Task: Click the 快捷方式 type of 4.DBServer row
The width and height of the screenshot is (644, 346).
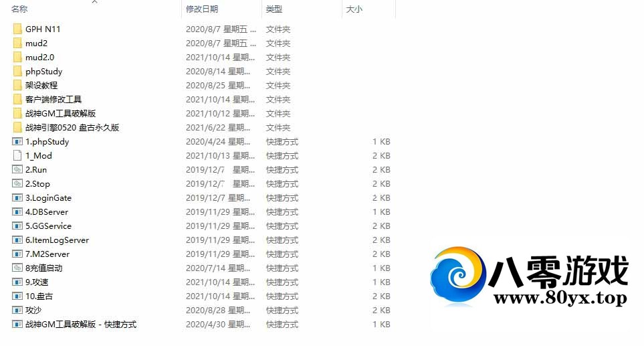Action: point(282,212)
